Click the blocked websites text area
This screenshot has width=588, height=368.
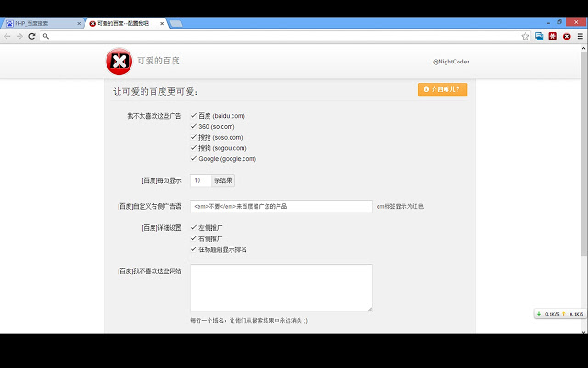tap(281, 288)
